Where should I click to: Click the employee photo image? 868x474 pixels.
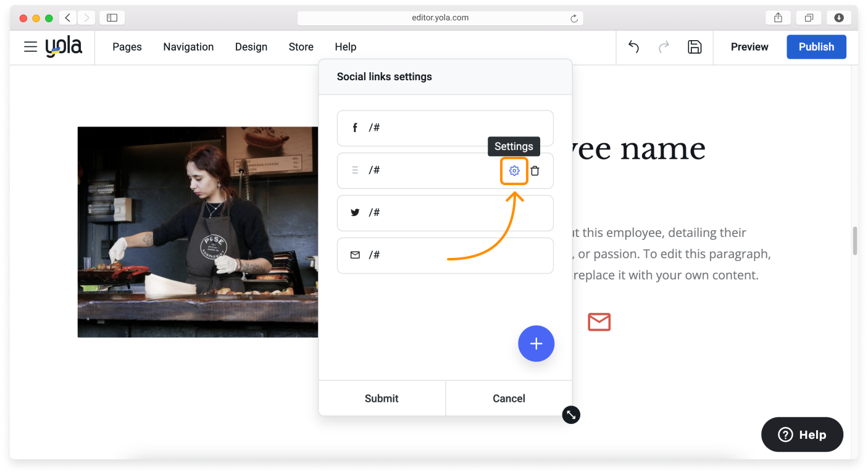[198, 232]
